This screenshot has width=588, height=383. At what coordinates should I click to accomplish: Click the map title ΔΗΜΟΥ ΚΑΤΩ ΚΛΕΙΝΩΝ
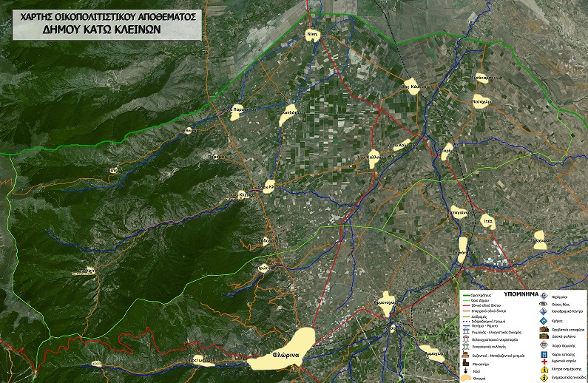109,31
